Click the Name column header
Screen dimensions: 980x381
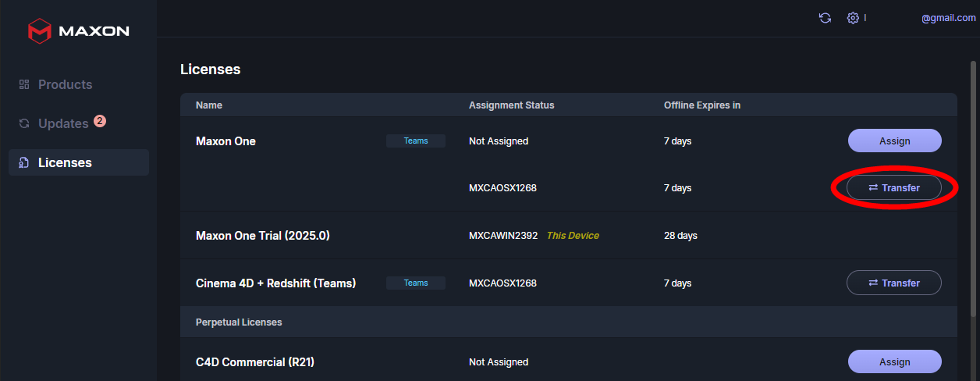point(209,105)
